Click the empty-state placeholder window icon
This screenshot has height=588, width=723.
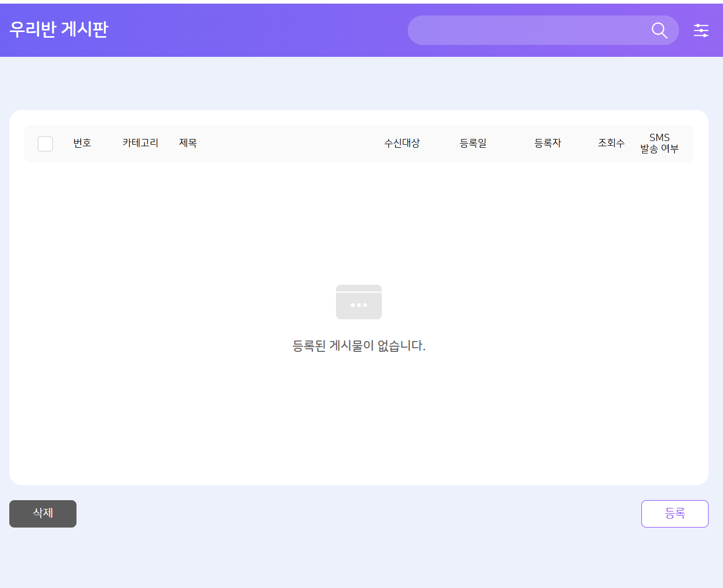[359, 302]
